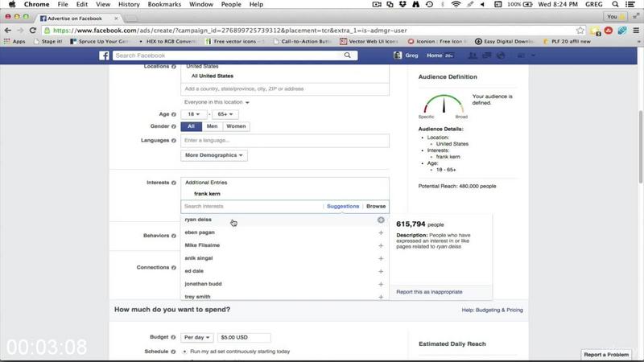Select Men gender option

click(212, 126)
